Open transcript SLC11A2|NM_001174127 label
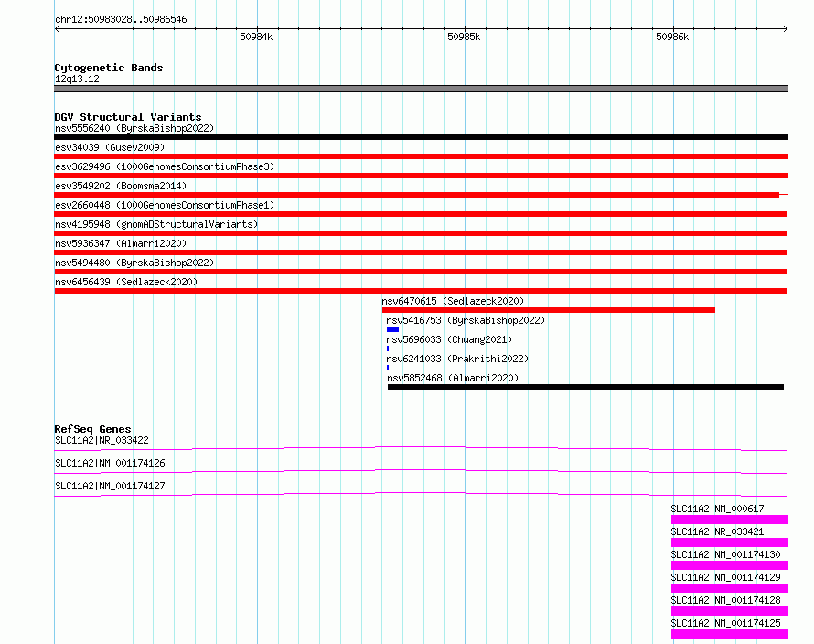 click(110, 486)
